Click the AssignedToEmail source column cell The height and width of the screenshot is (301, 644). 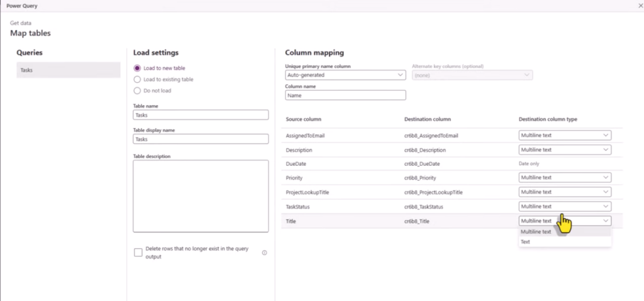pos(305,136)
